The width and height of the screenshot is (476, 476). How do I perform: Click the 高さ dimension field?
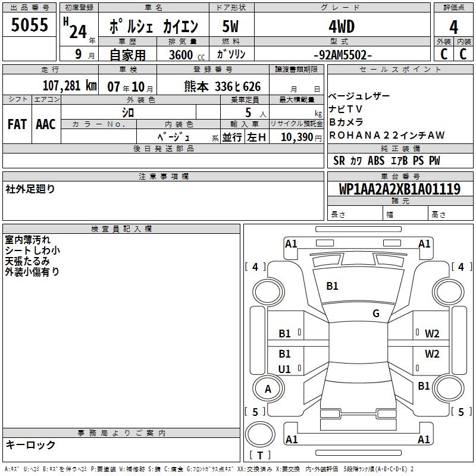click(451, 214)
